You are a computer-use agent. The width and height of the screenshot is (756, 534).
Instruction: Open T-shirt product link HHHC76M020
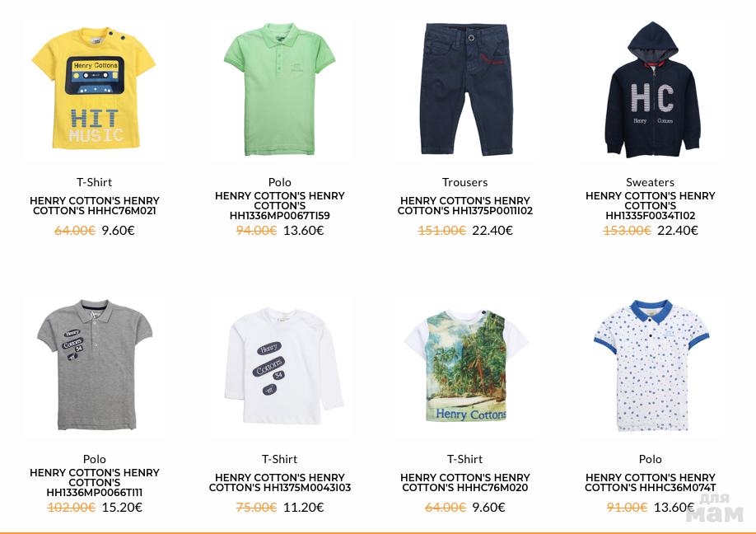[465, 482]
